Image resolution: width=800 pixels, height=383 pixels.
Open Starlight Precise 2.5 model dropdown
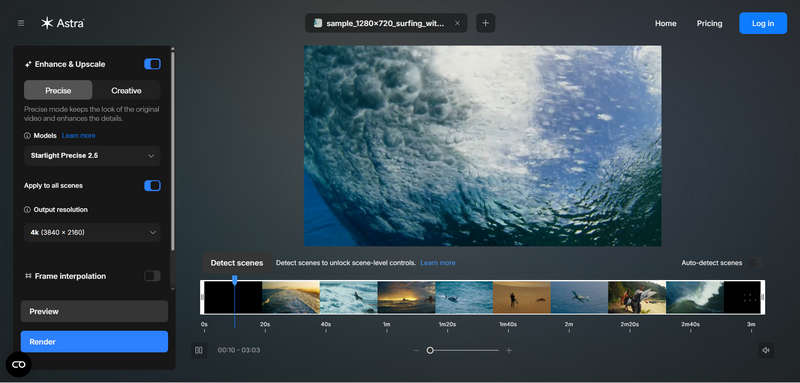coord(92,156)
